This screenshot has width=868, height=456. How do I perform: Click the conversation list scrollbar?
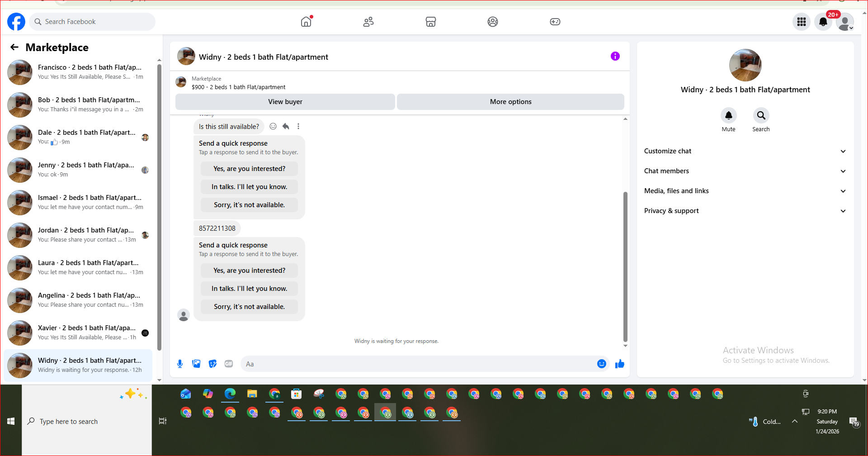pos(159,207)
